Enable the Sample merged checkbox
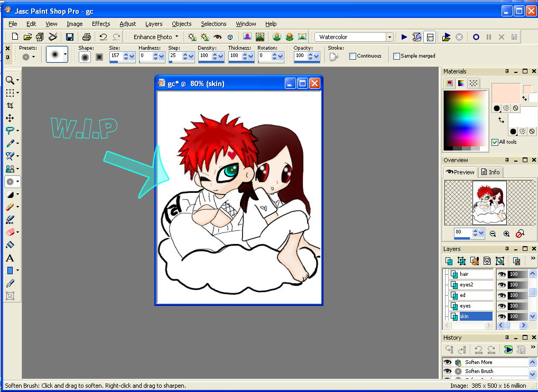538x392 pixels. point(396,56)
